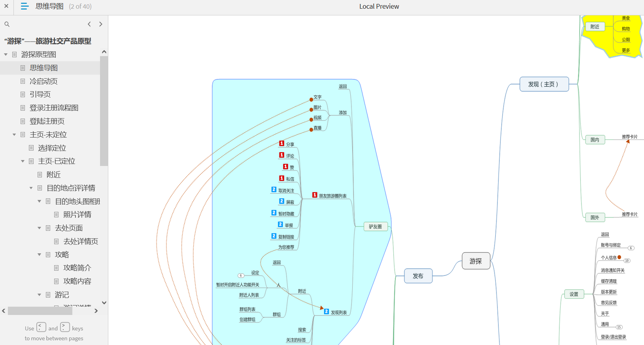Viewport: 644px width, 345px height.
Task: Click the 国外 mind map node
Action: (x=595, y=217)
